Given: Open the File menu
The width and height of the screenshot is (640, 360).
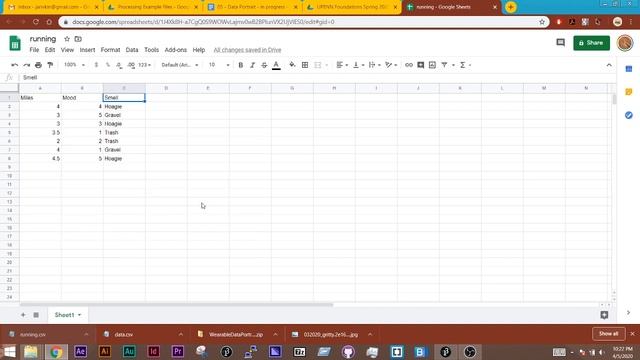Looking at the screenshot, I should tap(34, 50).
